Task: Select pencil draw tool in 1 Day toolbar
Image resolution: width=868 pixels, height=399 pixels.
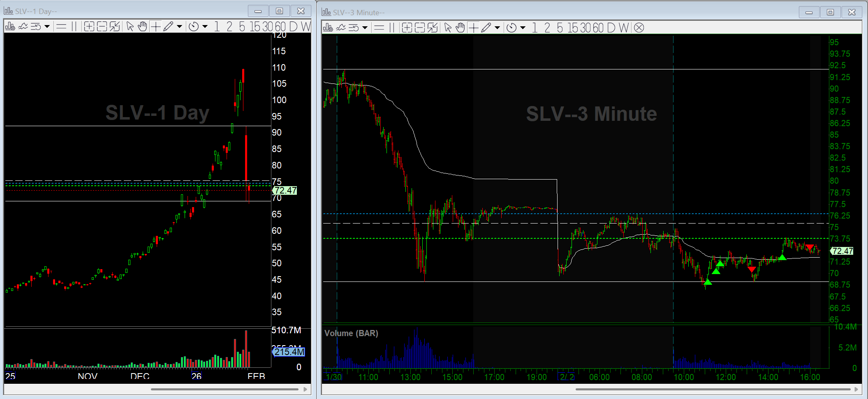Action: point(168,27)
